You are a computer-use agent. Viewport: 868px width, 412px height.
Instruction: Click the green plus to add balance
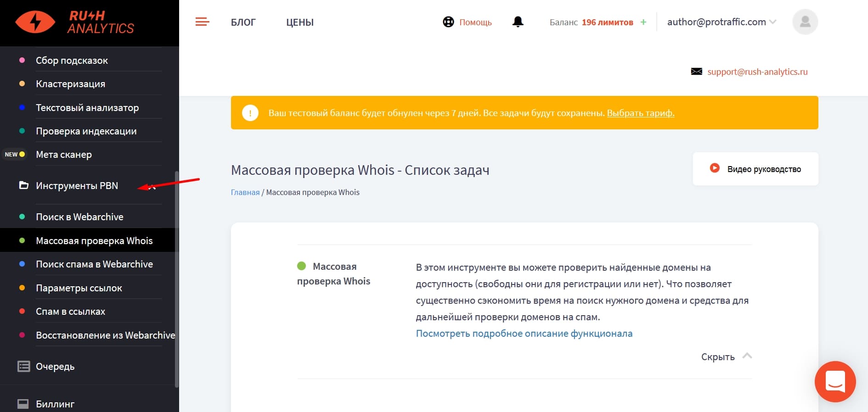[643, 22]
